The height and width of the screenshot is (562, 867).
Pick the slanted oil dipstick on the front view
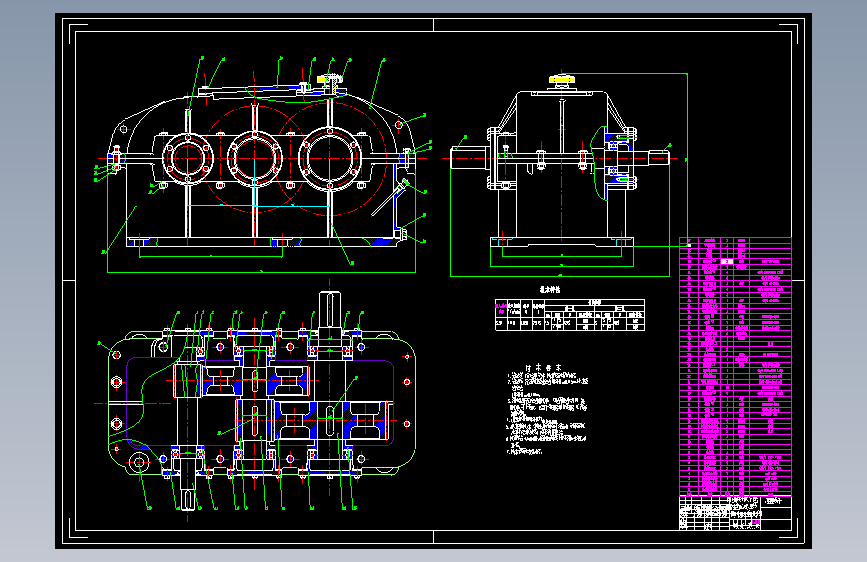pos(390,197)
